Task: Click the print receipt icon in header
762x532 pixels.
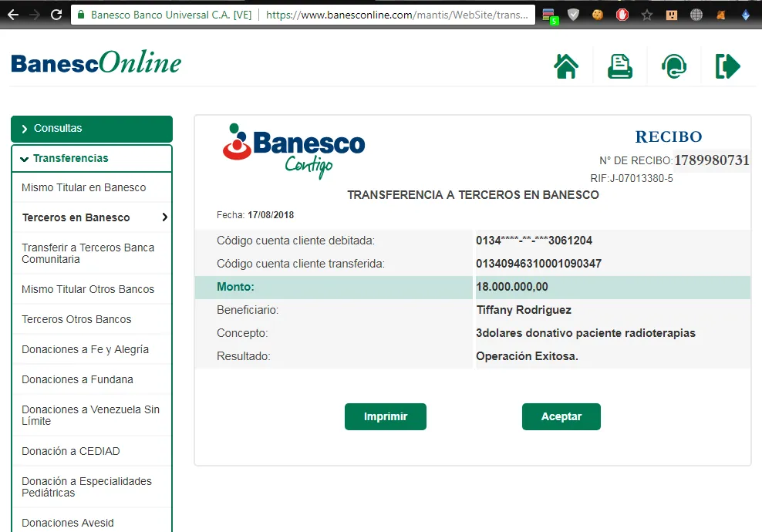Action: 619,66
